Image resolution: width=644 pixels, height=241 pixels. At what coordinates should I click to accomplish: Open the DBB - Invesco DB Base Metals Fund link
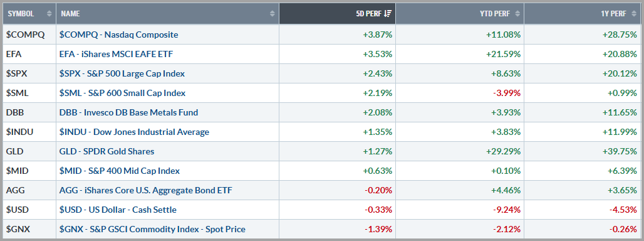click(x=129, y=113)
